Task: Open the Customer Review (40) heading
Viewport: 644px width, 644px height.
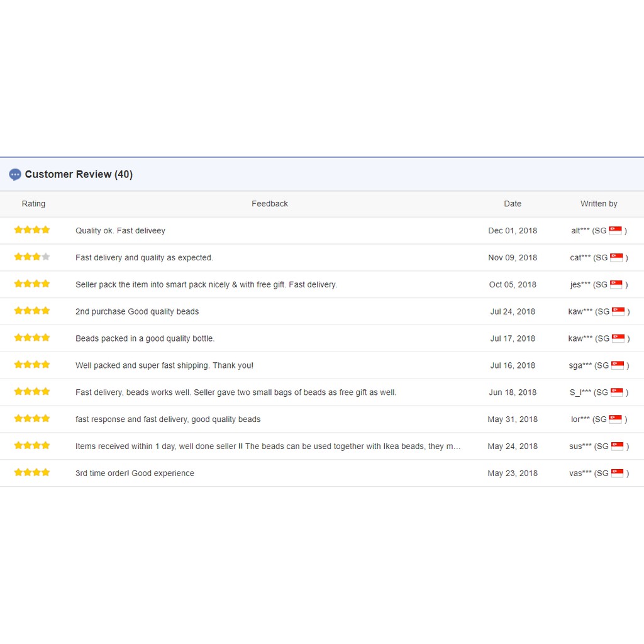Action: point(79,175)
